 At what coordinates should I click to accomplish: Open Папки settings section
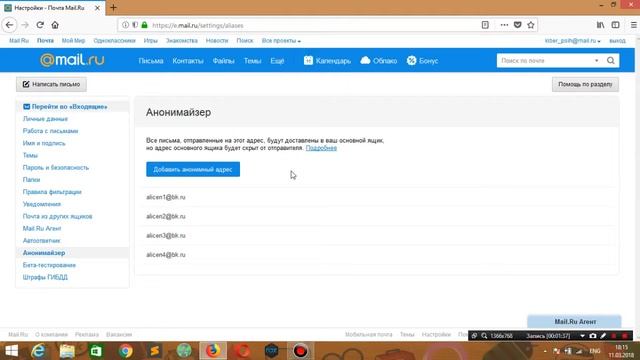[x=31, y=180]
